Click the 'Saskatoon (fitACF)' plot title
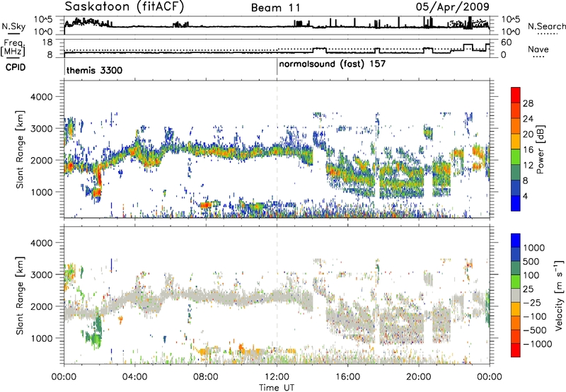The image size is (566, 392). [x=125, y=7]
